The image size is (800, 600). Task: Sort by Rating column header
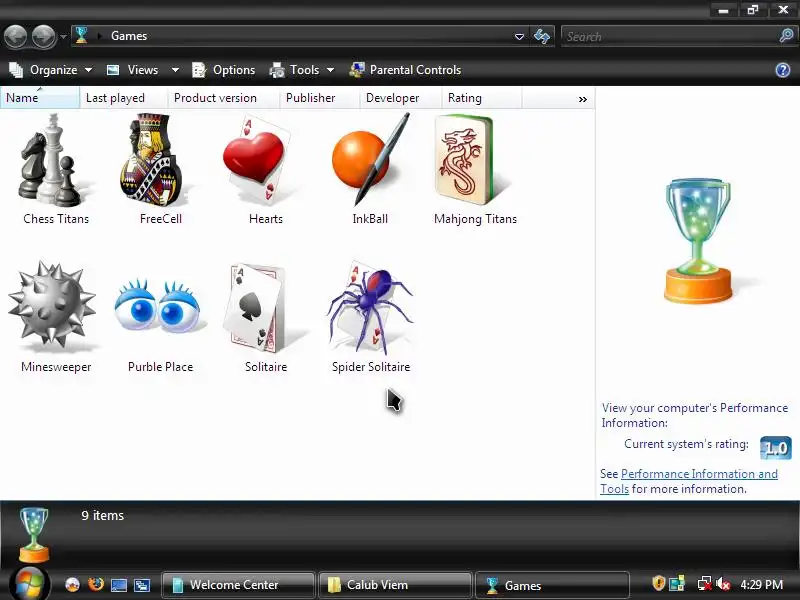482,98
